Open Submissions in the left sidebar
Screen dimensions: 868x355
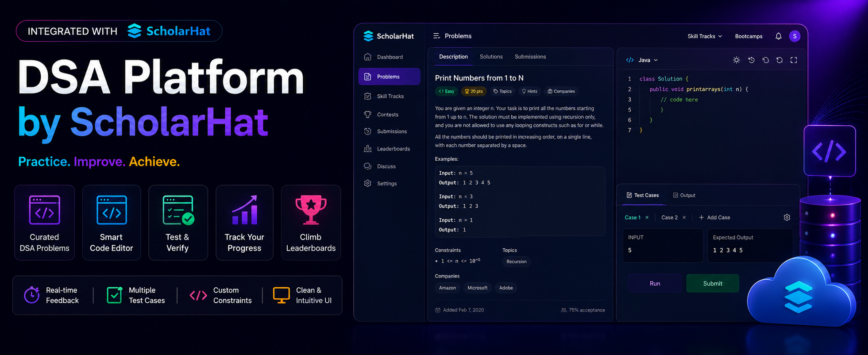(x=386, y=131)
